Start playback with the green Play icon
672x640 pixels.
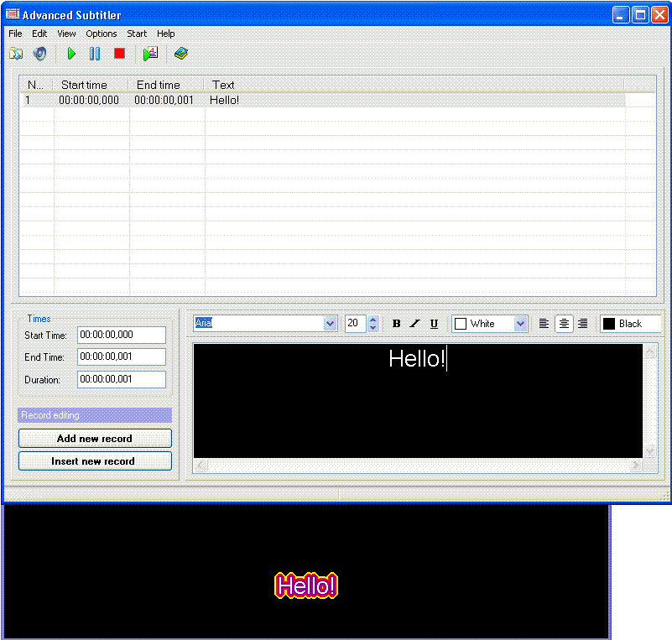[x=70, y=53]
